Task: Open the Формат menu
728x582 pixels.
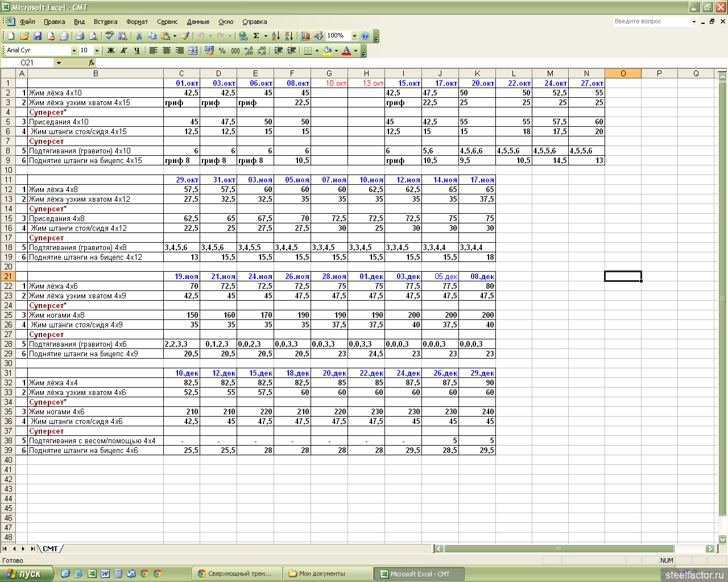Action: coord(137,22)
